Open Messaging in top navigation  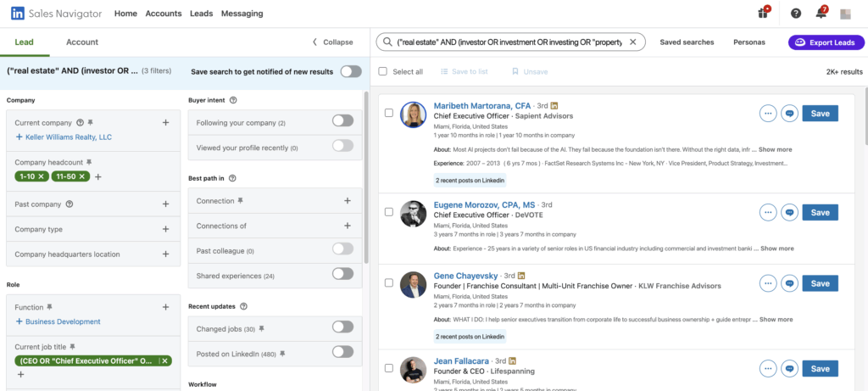click(x=242, y=14)
